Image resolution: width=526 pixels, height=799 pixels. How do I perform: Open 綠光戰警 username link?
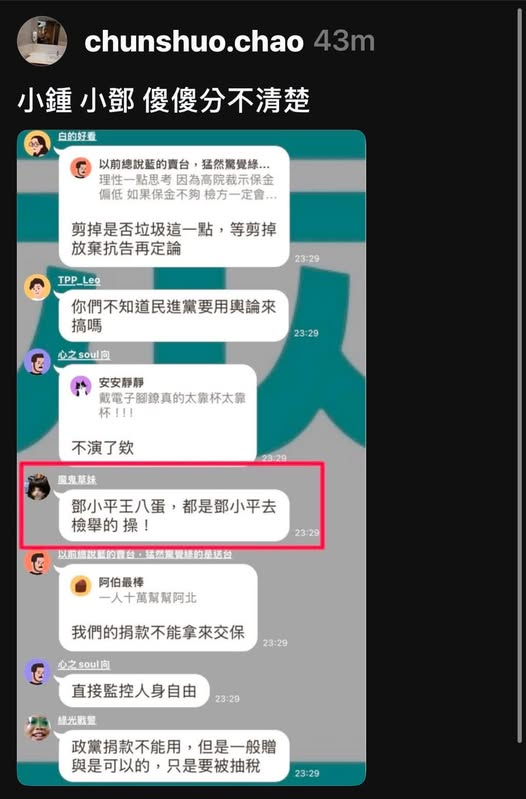click(77, 720)
